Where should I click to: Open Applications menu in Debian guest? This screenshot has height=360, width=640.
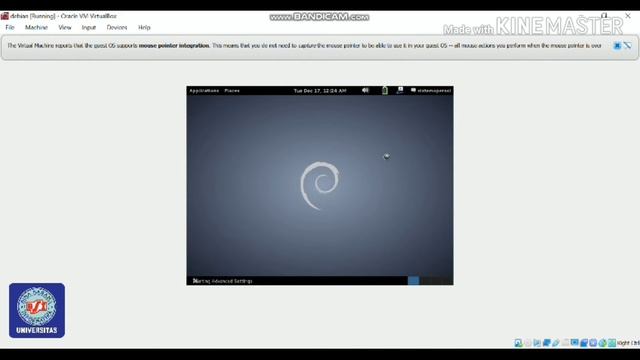[204, 91]
